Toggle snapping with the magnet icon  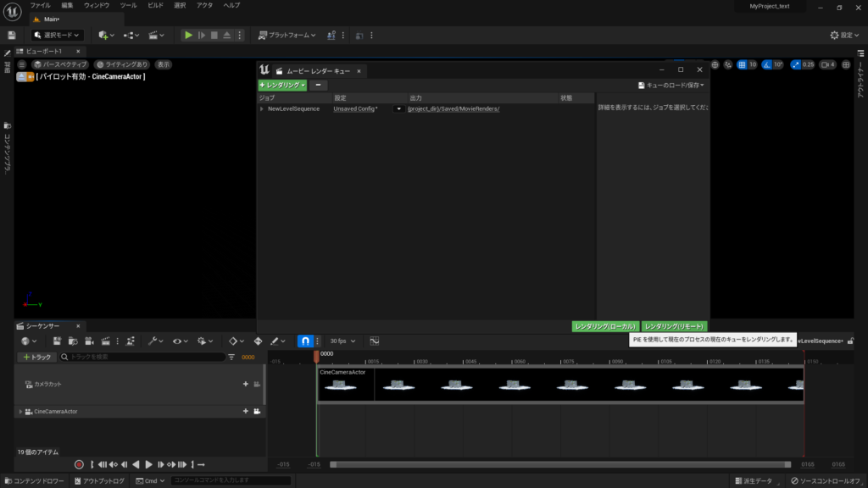[304, 341]
